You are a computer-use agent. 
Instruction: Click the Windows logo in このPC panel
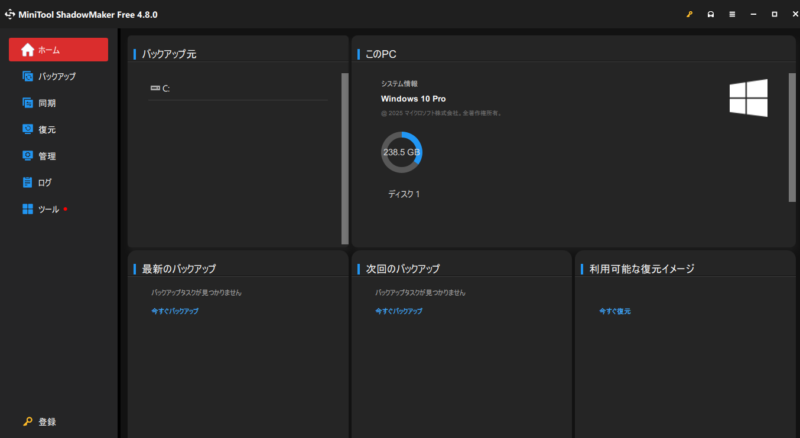click(747, 99)
